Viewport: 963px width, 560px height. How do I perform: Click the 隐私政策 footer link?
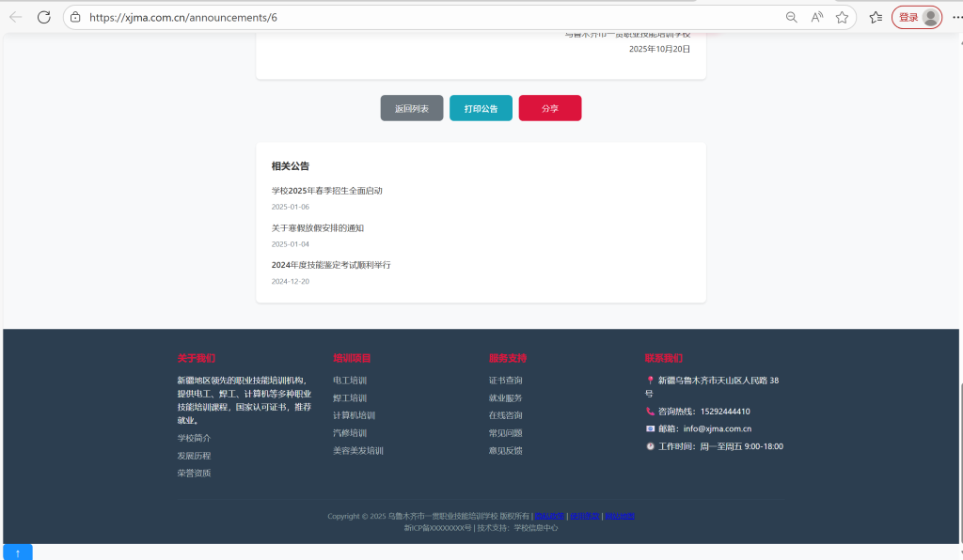(x=551, y=516)
